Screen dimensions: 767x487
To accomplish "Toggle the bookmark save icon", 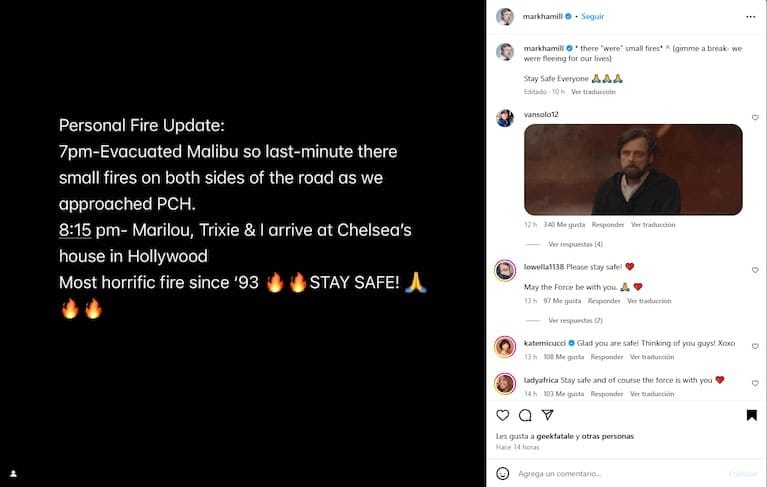I will [751, 415].
